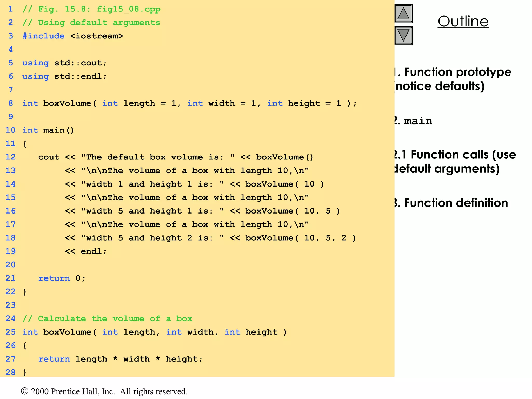Click the boxVolume prototype on line 8

190,103
